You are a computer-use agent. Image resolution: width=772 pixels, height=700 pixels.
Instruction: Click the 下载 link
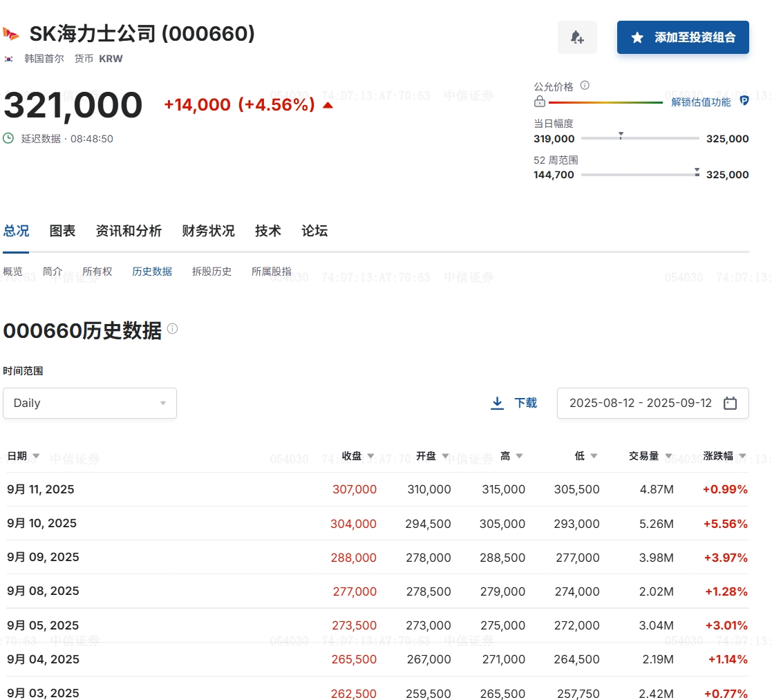(x=525, y=403)
